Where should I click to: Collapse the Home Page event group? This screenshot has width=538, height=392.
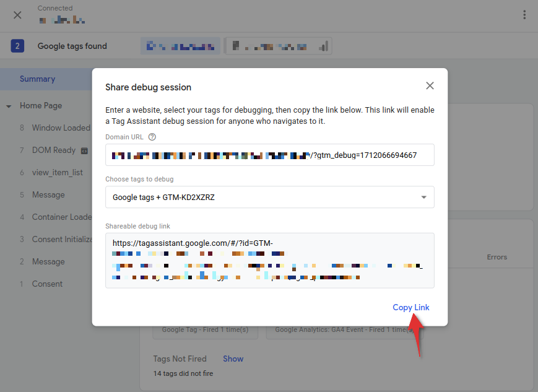[x=9, y=106]
